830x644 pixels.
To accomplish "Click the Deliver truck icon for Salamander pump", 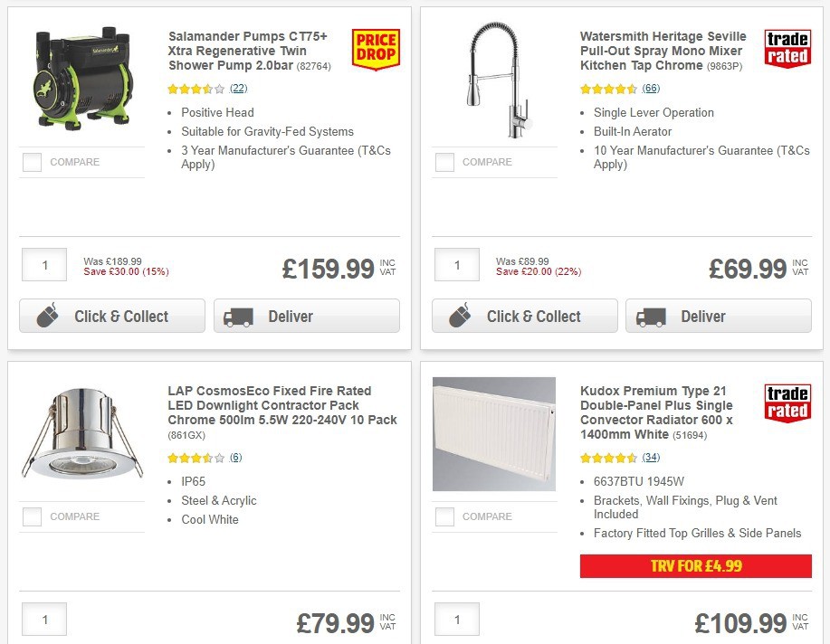I will click(x=237, y=317).
